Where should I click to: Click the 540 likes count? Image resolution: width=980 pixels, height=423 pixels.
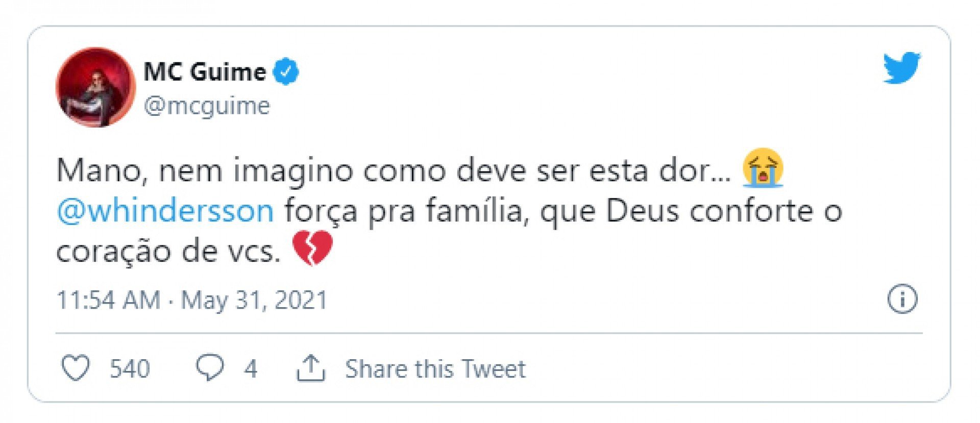(130, 369)
